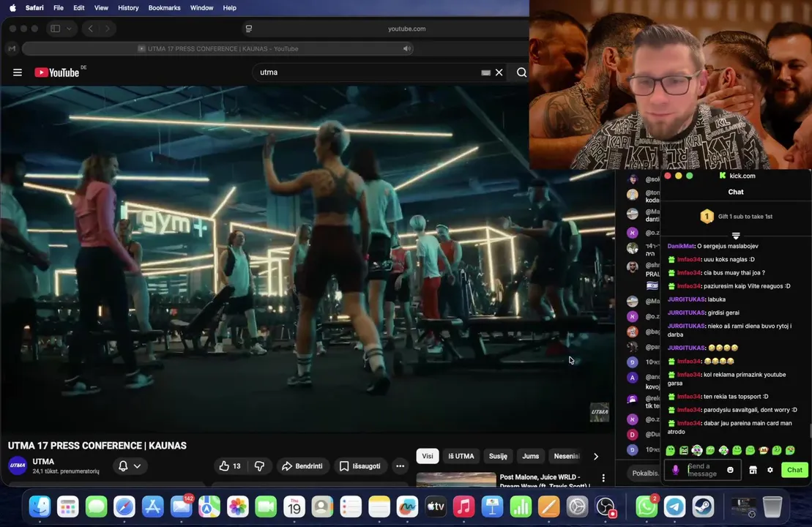The width and height of the screenshot is (812, 527).
Task: Click the video player to pause
Action: [x=308, y=259]
